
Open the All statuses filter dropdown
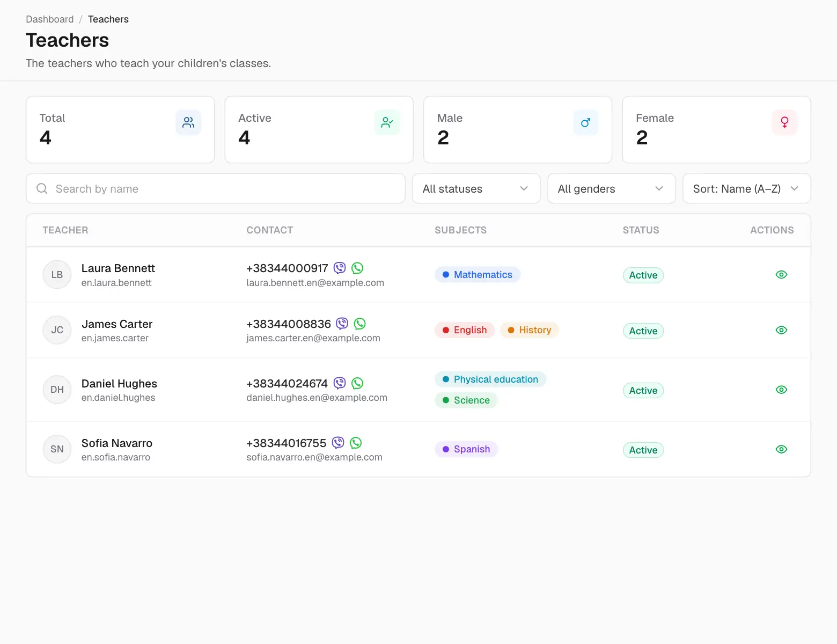tap(476, 188)
